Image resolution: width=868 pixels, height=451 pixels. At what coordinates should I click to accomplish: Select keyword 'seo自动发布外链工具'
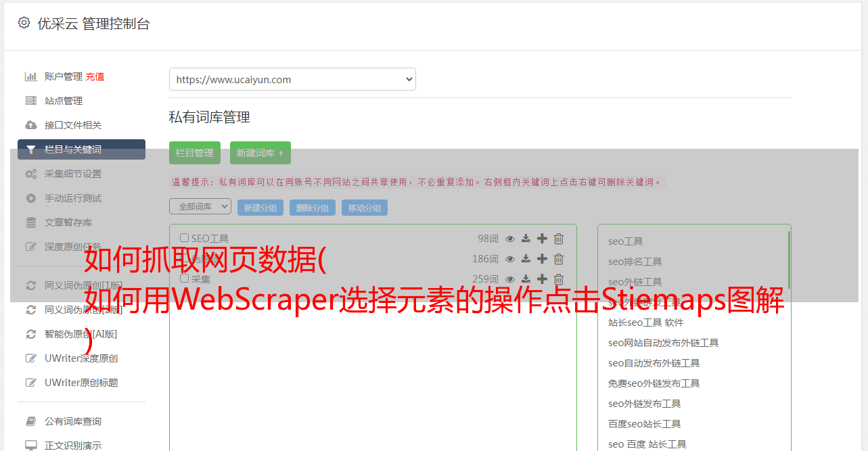click(654, 363)
